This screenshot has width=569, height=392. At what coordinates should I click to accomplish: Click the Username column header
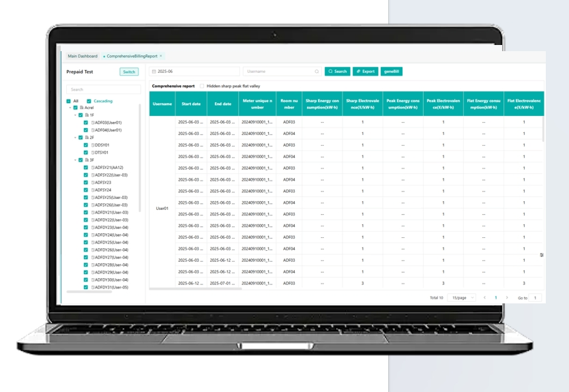coord(162,104)
